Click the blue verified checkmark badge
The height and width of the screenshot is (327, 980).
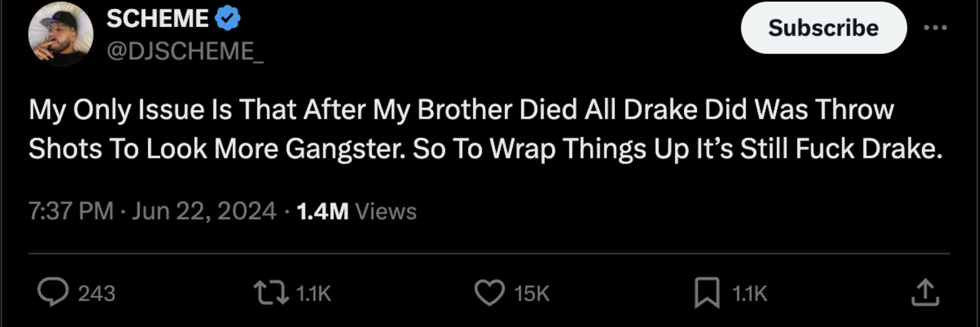click(x=227, y=18)
